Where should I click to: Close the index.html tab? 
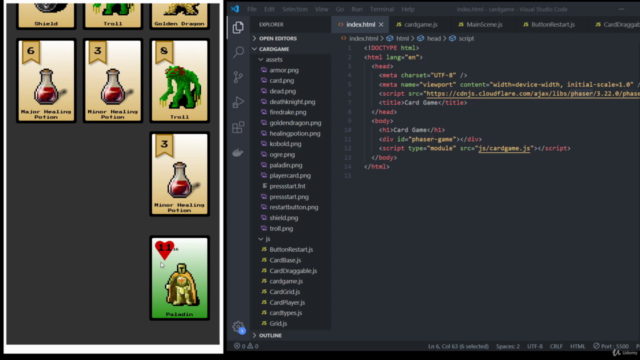[381, 24]
